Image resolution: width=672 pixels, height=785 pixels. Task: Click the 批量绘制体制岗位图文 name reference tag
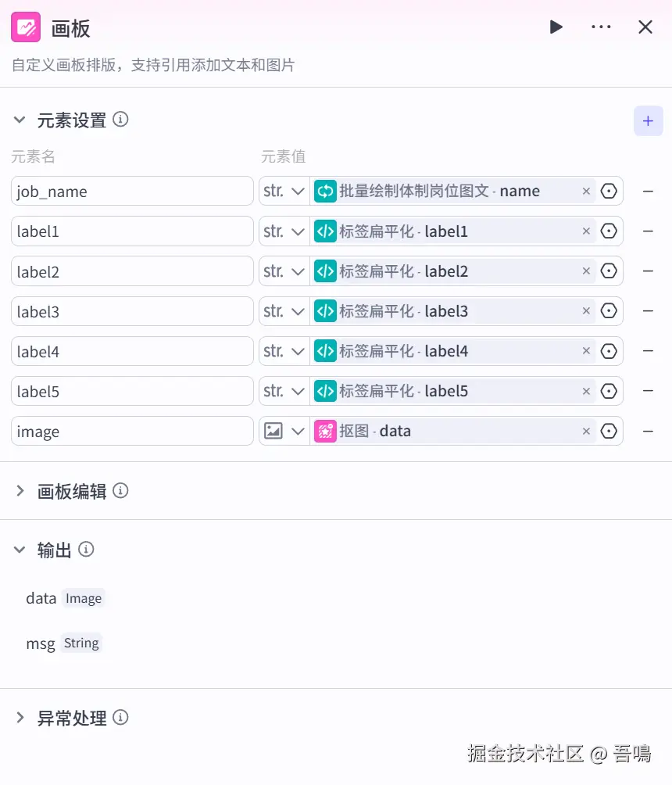[x=445, y=192]
